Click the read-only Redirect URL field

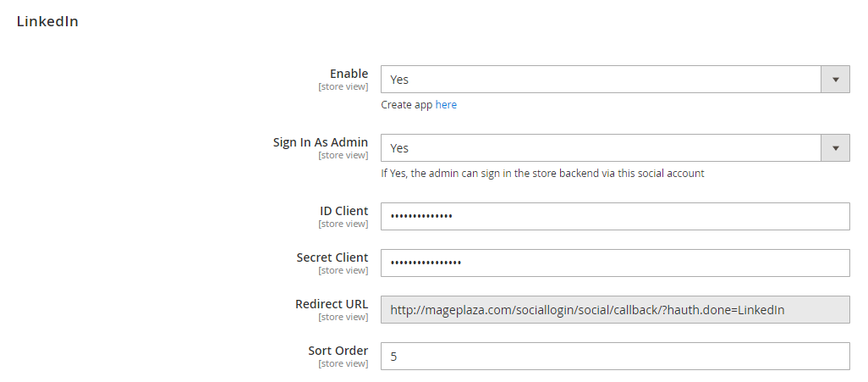pyautogui.click(x=615, y=310)
